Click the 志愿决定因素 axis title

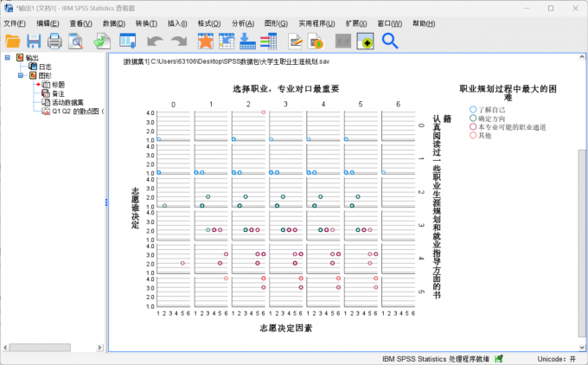coord(285,328)
